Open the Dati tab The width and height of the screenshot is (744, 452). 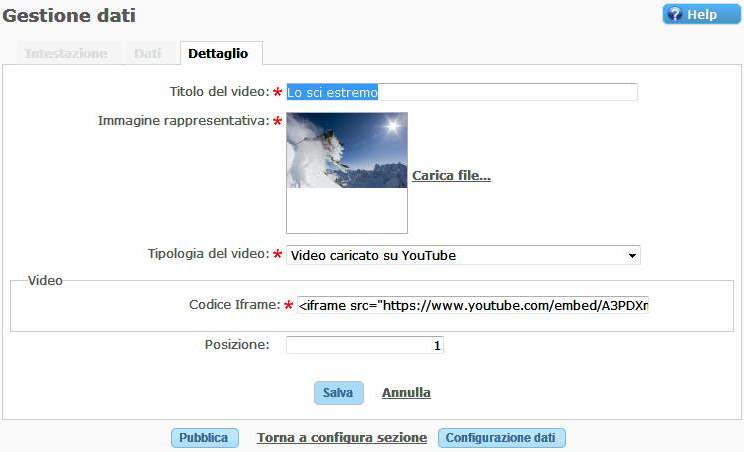[x=148, y=54]
